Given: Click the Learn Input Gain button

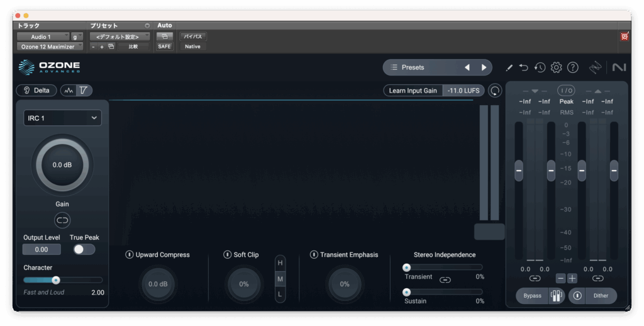Looking at the screenshot, I should [413, 91].
